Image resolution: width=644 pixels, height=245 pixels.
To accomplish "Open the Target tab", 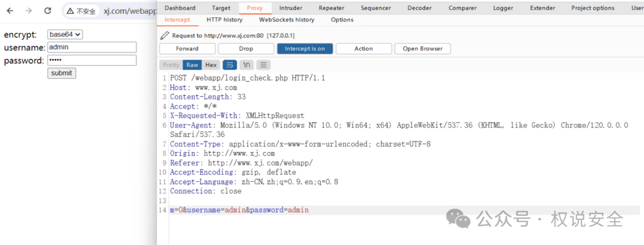I will (221, 8).
